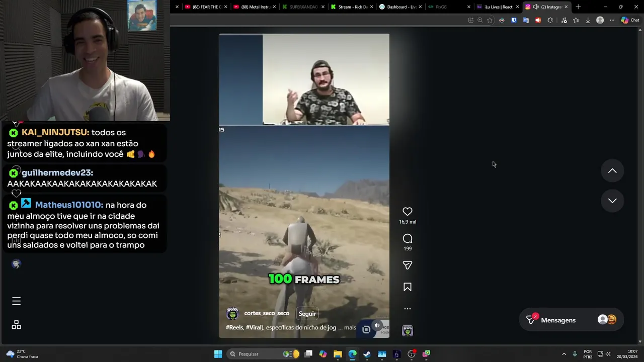Screen dimensions: 644x362
Task: Open Microsoft Edge taskbar icon
Action: (x=352, y=354)
